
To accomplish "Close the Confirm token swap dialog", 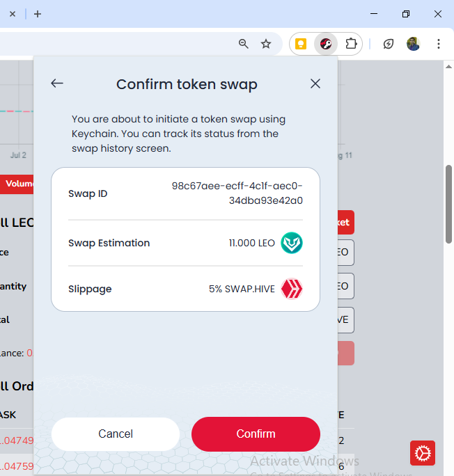I will (315, 84).
